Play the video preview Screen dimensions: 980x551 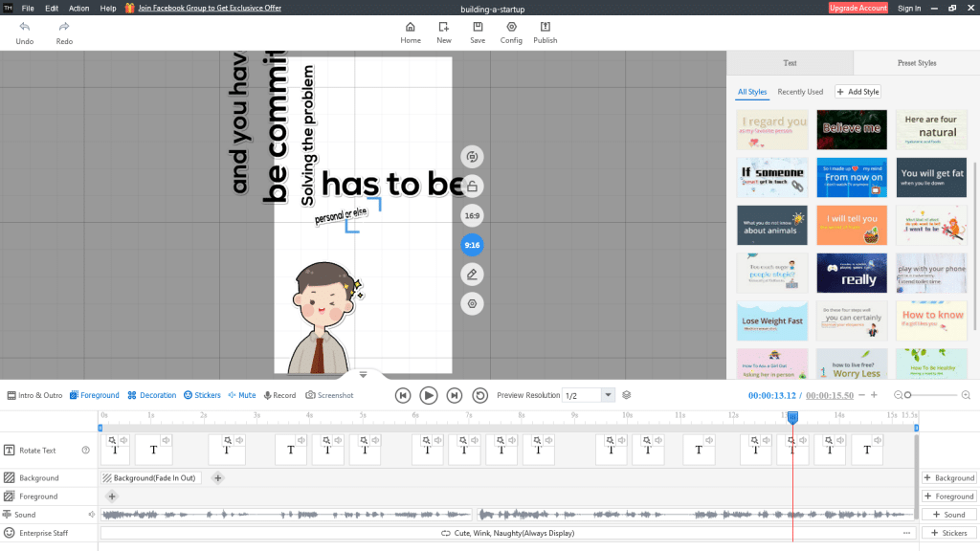(x=429, y=395)
